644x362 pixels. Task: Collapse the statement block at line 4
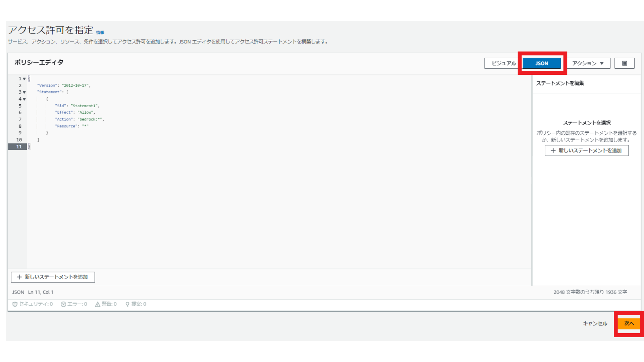[x=24, y=99]
